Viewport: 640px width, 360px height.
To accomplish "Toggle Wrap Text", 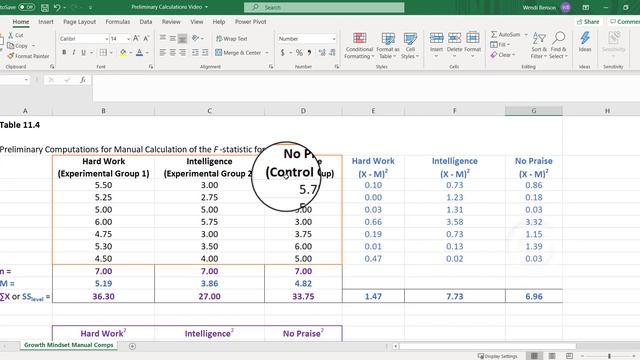I will pyautogui.click(x=232, y=39).
